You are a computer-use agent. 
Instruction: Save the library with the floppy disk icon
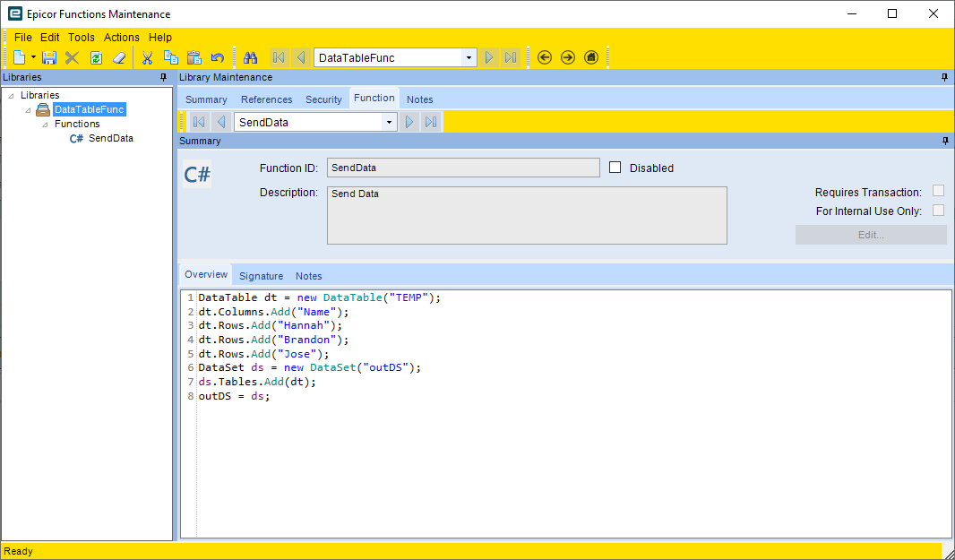pos(48,58)
